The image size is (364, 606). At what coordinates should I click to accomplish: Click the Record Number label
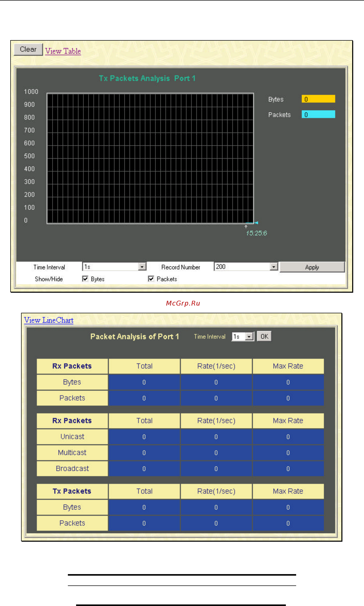181,267
